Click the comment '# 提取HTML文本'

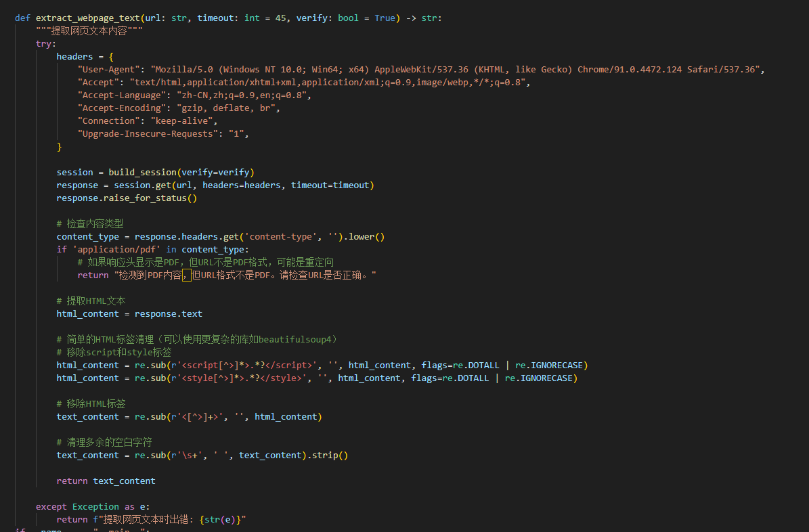coord(91,301)
